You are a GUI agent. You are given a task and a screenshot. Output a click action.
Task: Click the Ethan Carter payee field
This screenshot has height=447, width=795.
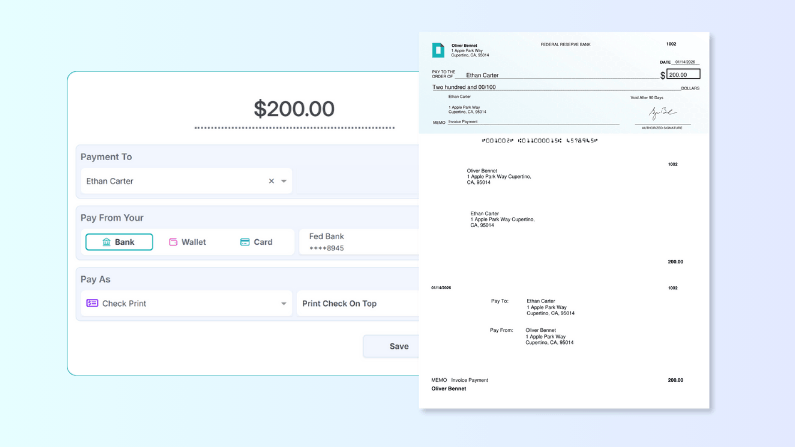pyautogui.click(x=186, y=181)
